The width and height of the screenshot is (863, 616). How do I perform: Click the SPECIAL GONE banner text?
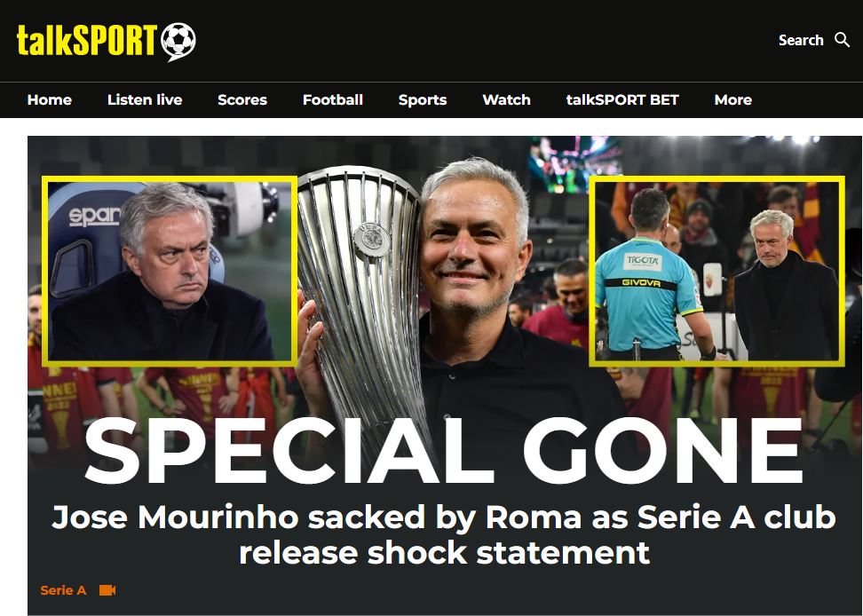[444, 450]
